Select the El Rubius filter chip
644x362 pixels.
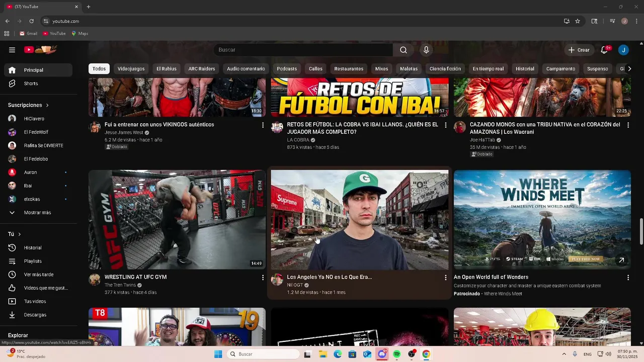pyautogui.click(x=166, y=69)
